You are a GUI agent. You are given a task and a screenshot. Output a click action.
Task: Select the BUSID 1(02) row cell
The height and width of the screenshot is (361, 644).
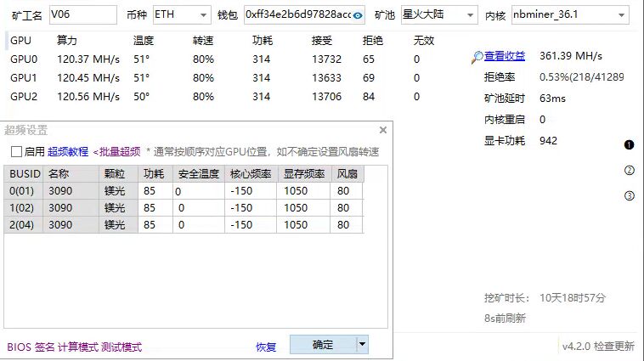click(24, 208)
